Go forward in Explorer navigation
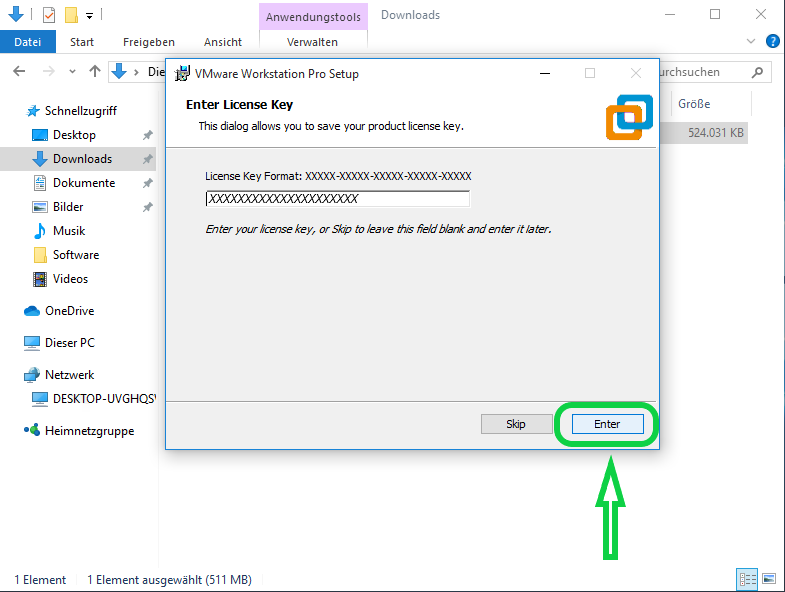 click(49, 72)
